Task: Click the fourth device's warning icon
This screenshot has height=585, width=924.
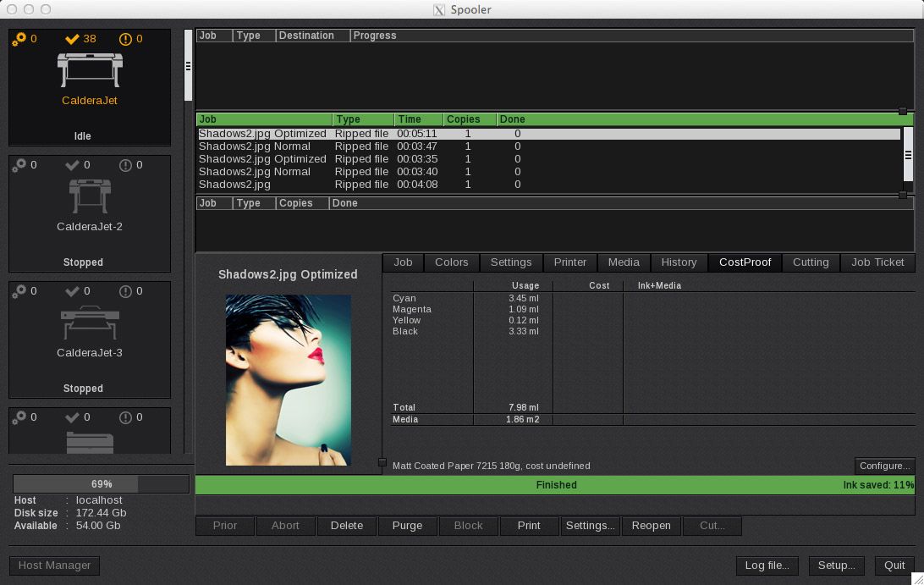Action: coord(125,417)
